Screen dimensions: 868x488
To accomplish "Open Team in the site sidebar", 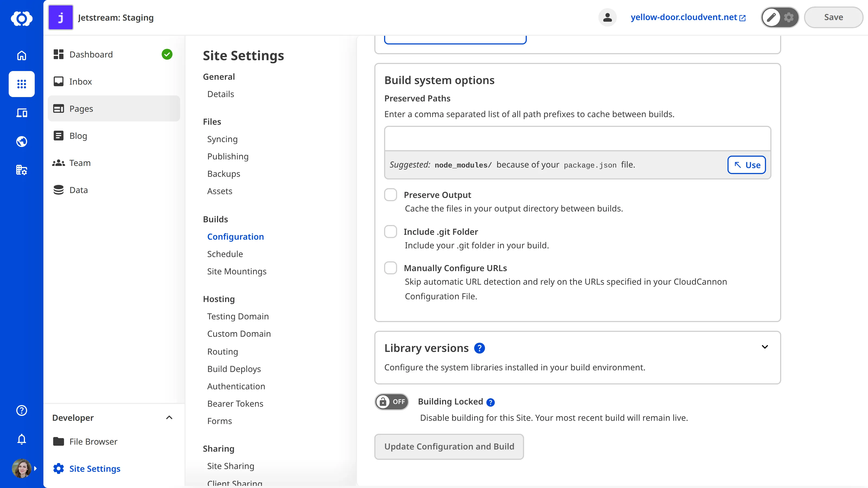I will click(x=114, y=163).
